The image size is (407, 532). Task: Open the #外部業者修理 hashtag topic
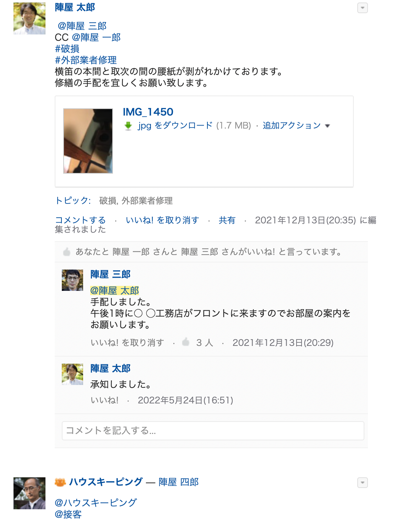click(86, 60)
